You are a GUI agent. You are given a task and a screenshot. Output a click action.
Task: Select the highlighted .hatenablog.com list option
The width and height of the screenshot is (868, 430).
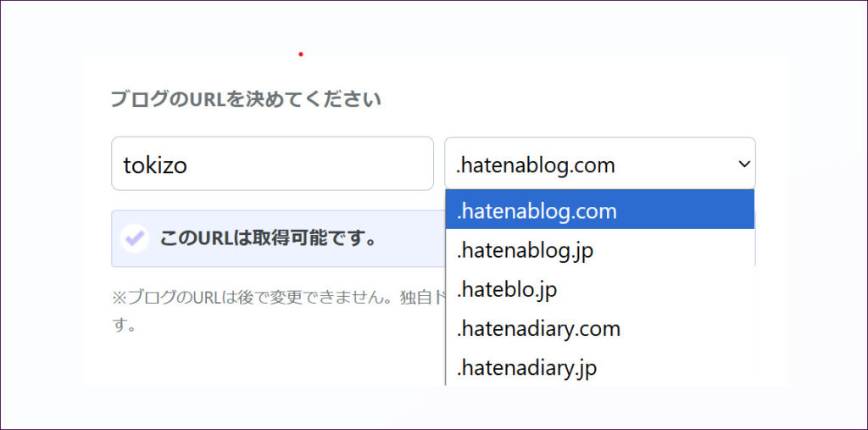pos(536,210)
